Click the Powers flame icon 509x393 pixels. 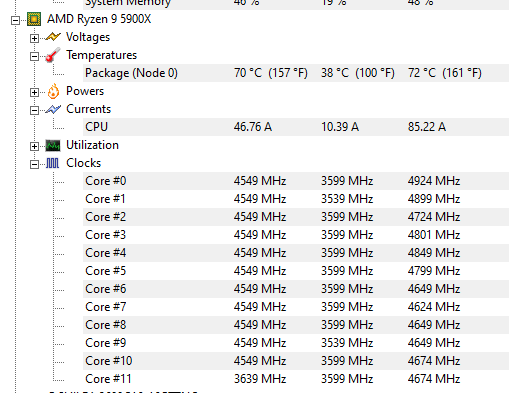(x=53, y=91)
